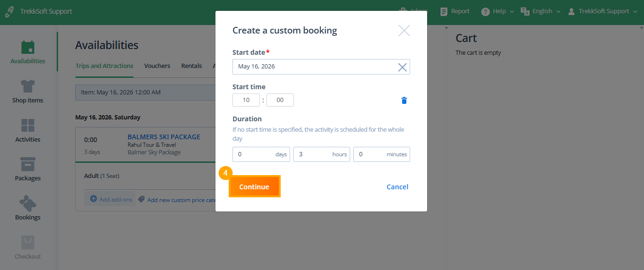Click the start time hour field

pos(246,100)
